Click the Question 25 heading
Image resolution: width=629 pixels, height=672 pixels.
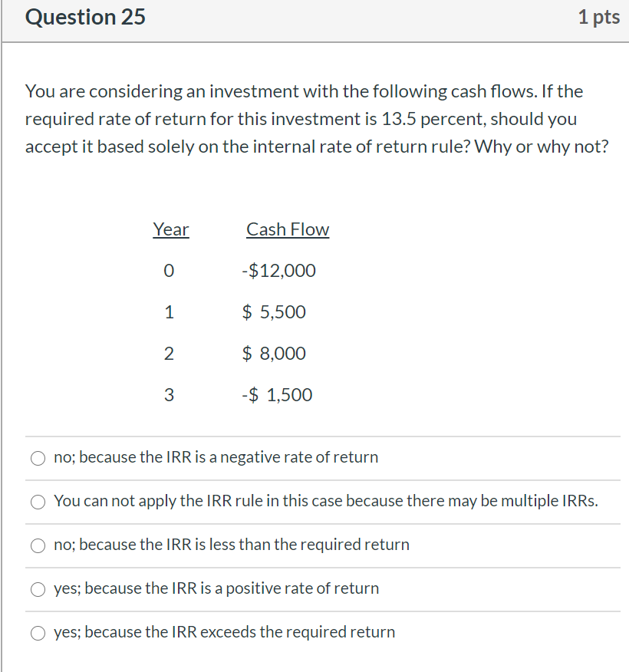(x=85, y=18)
